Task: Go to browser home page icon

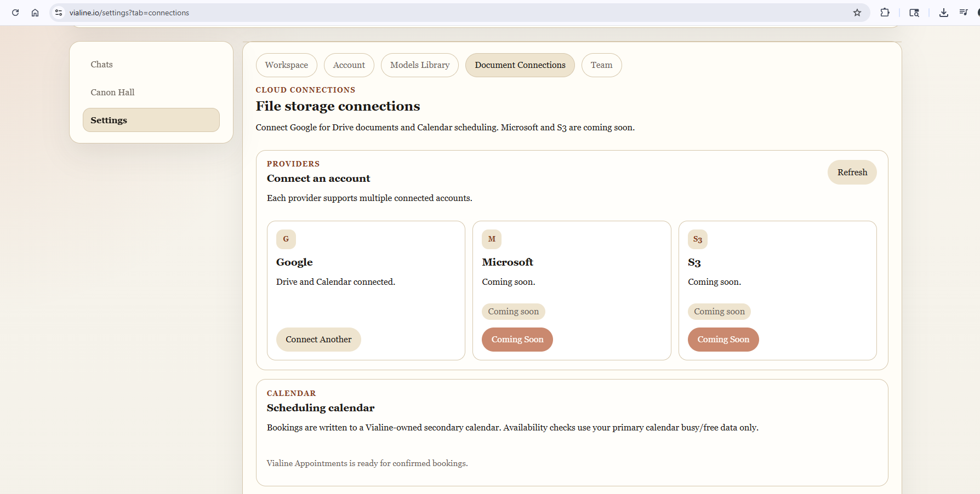Action: pyautogui.click(x=35, y=13)
